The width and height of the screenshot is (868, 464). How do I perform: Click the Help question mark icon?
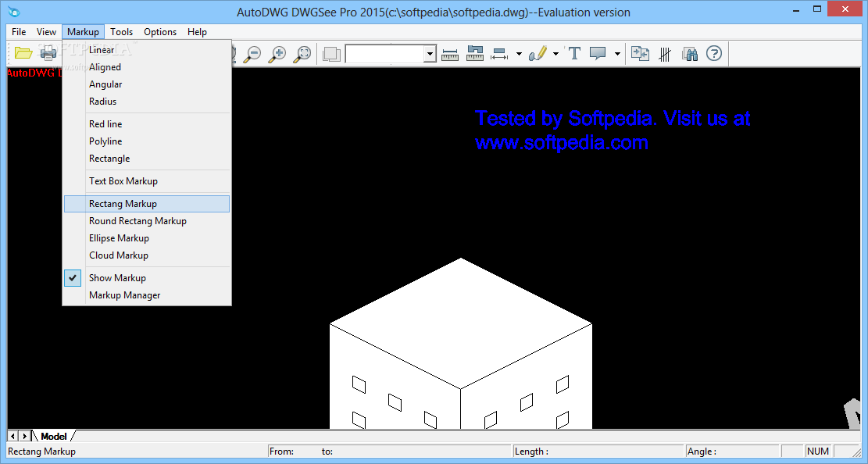pyautogui.click(x=714, y=54)
